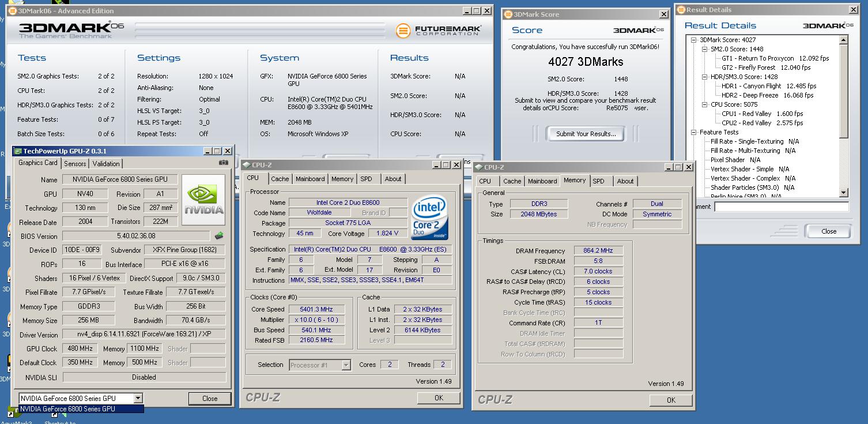Viewport: 868px width, 424px height.
Task: Click the 3DMark06 Advanced Edition title icon
Action: tap(12, 11)
